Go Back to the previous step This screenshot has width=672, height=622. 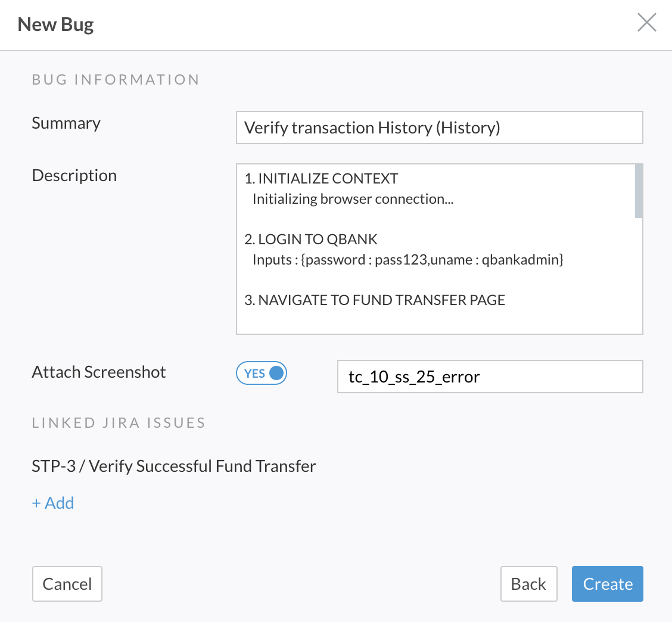[528, 584]
